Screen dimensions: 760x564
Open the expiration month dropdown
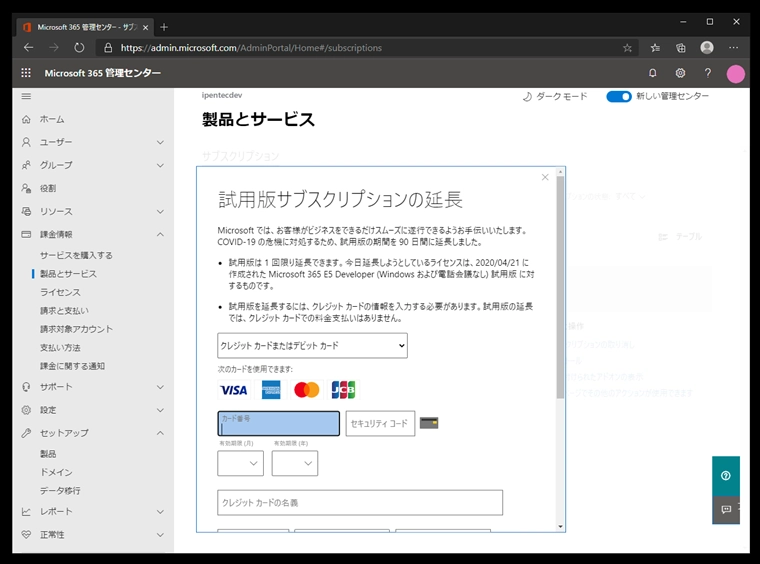[240, 463]
